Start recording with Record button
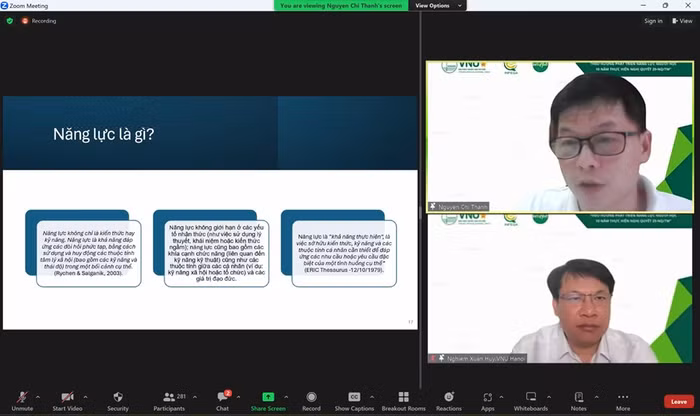Image resolution: width=700 pixels, height=416 pixels. click(x=311, y=399)
